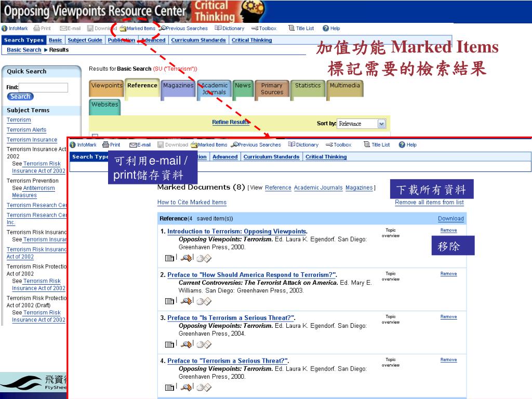The width and height of the screenshot is (532, 399).
Task: Open the Title List in the results page toolbar
Action: click(x=301, y=29)
